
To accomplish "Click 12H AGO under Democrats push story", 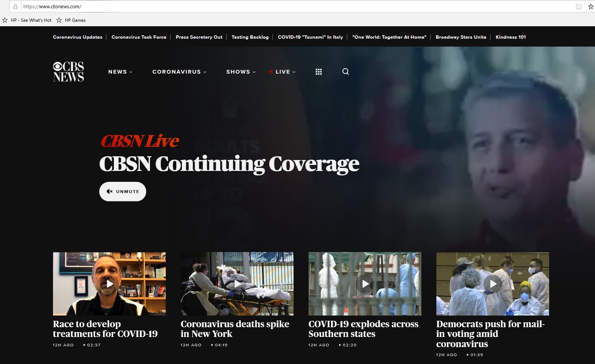I will tap(447, 355).
